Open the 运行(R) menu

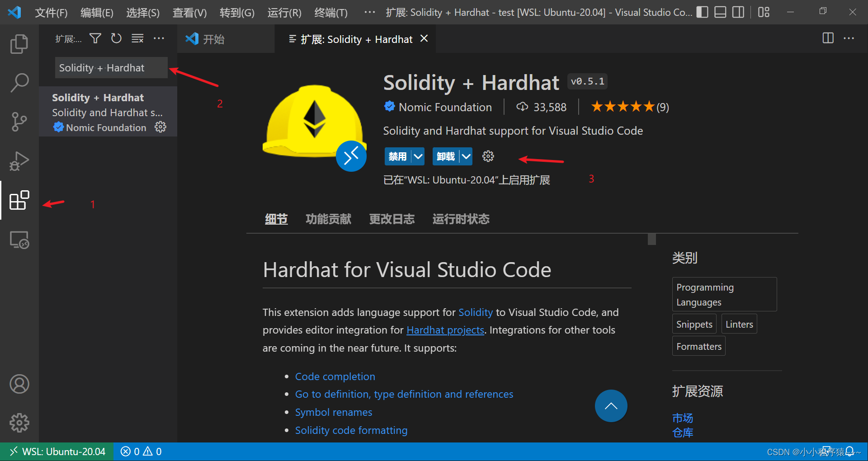pos(284,12)
